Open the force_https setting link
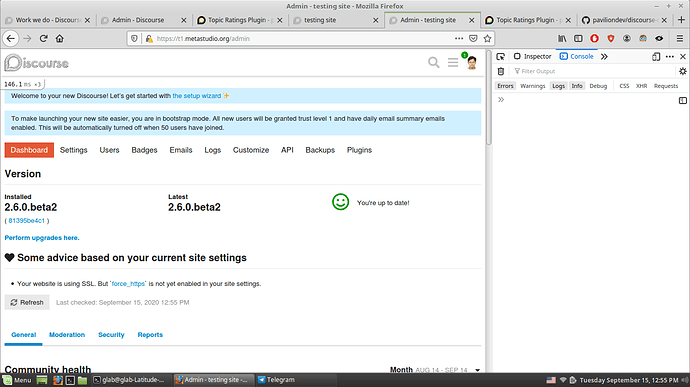 pos(128,284)
